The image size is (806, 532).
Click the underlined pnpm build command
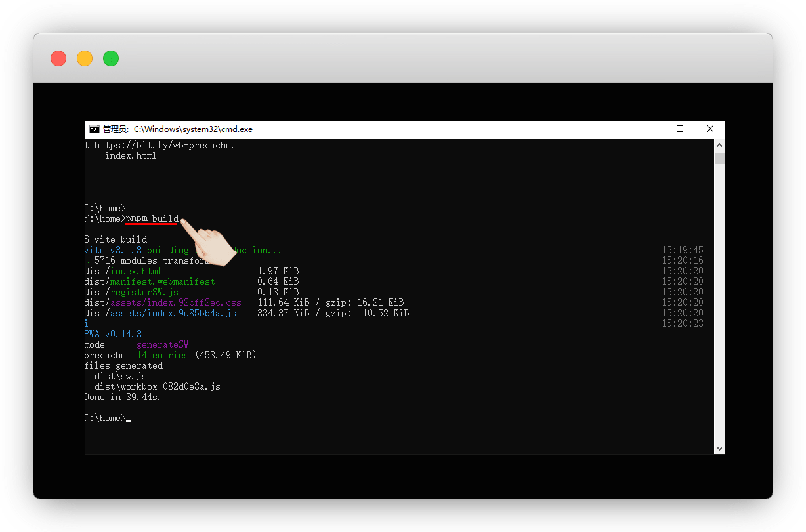pyautogui.click(x=152, y=218)
